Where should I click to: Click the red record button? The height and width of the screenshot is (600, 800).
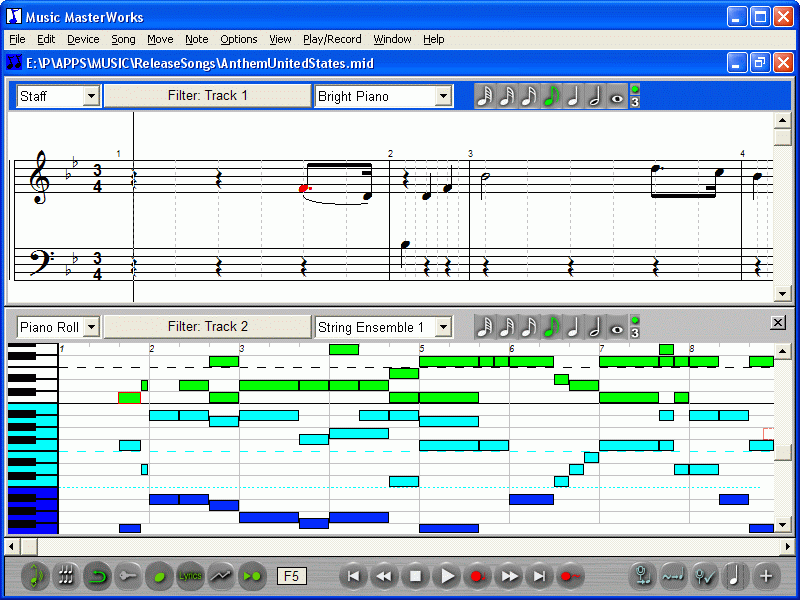click(478, 577)
